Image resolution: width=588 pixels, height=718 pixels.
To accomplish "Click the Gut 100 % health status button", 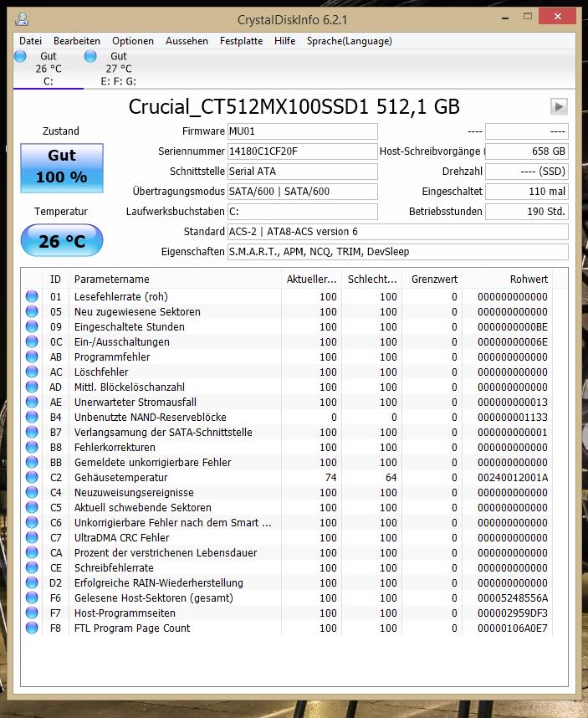I will click(x=62, y=168).
